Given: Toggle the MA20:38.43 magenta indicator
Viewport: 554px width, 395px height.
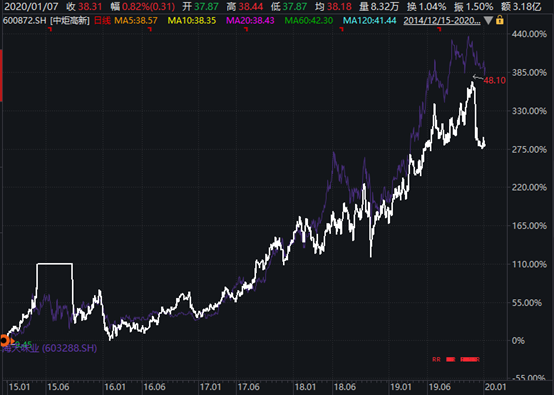Looking at the screenshot, I should pyautogui.click(x=250, y=20).
